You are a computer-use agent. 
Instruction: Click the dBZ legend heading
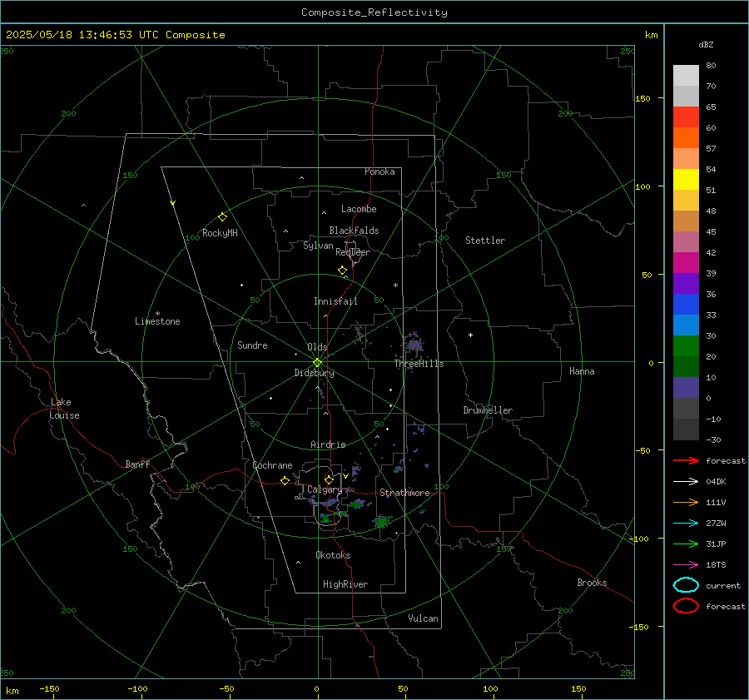[706, 44]
